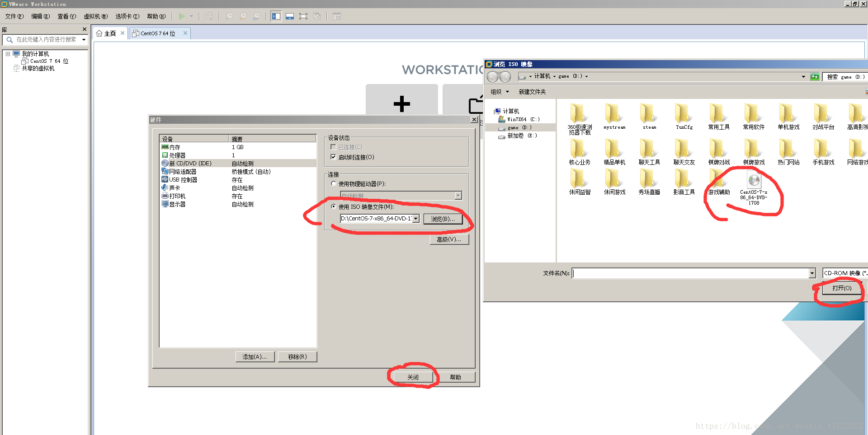Open the 组织 dropdown menu
The height and width of the screenshot is (435, 868).
pos(500,92)
